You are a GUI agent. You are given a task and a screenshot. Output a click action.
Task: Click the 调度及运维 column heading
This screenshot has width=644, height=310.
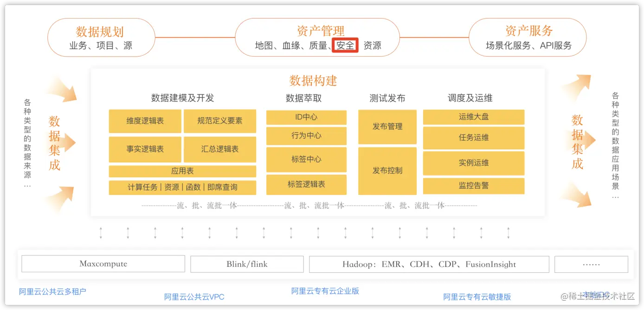click(x=470, y=98)
